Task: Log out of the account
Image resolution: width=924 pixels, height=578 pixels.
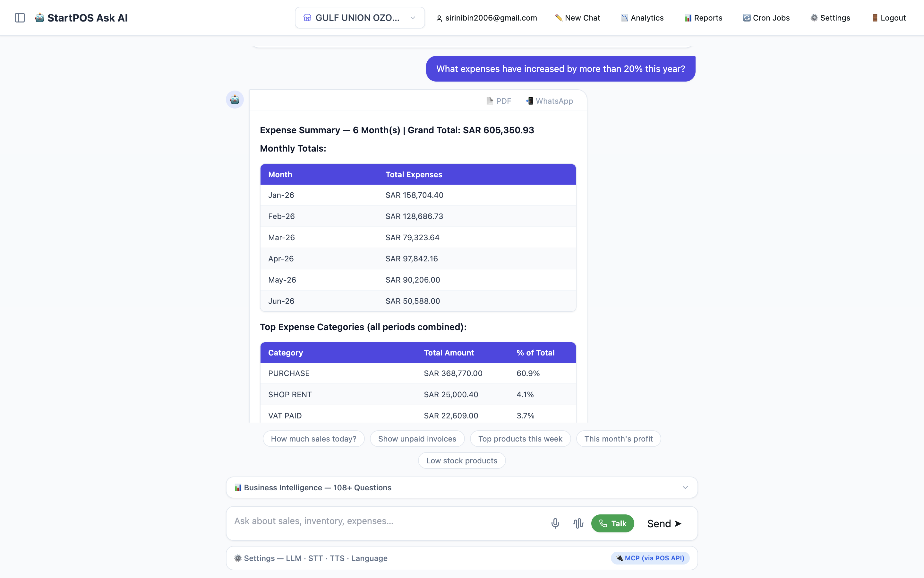Action: pos(889,18)
